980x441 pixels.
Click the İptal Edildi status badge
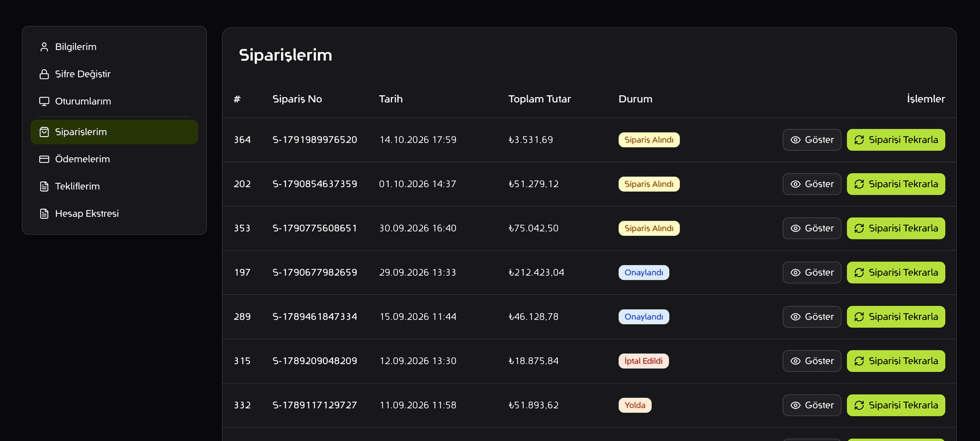(x=644, y=361)
